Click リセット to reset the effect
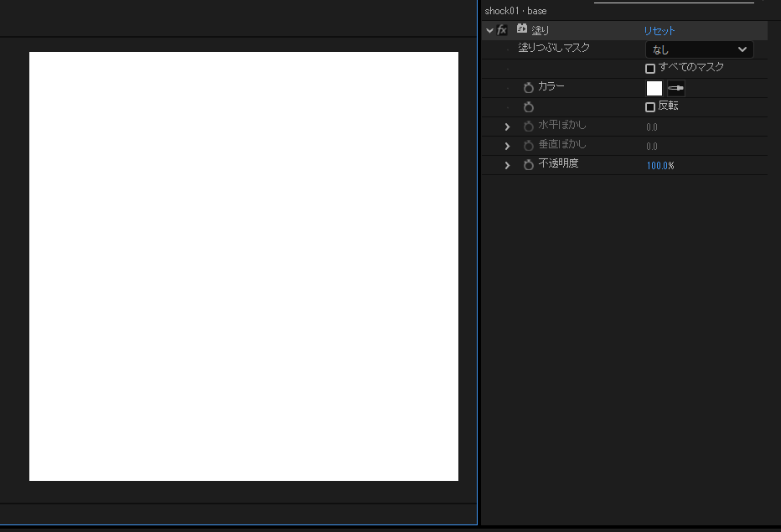The height and width of the screenshot is (532, 781). (659, 31)
